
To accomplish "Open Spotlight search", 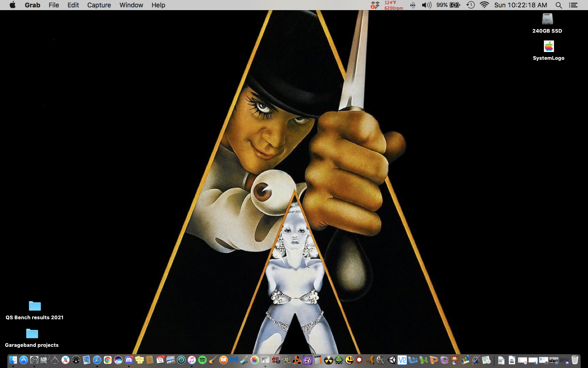I will click(x=559, y=5).
